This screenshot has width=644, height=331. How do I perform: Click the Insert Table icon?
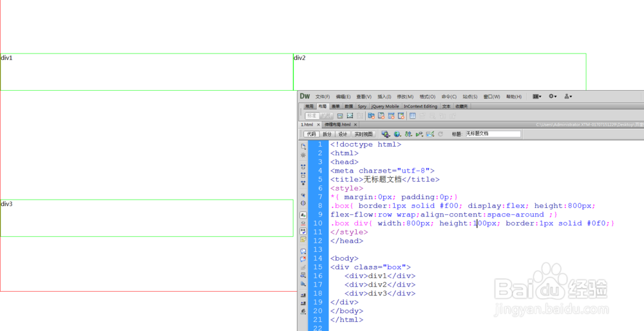click(413, 116)
